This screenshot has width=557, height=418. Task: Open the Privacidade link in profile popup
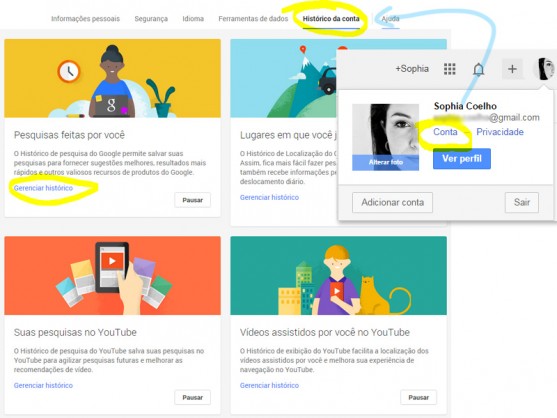500,132
